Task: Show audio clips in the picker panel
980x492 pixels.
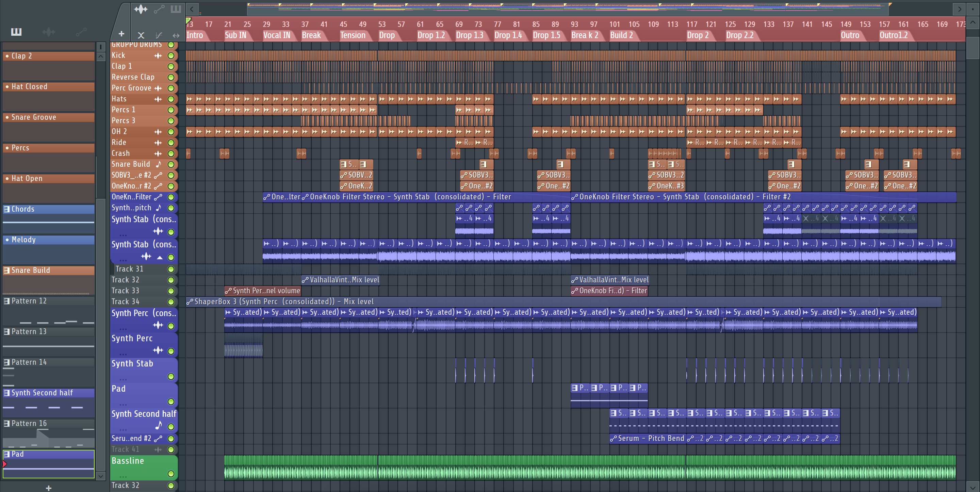Action: click(48, 32)
